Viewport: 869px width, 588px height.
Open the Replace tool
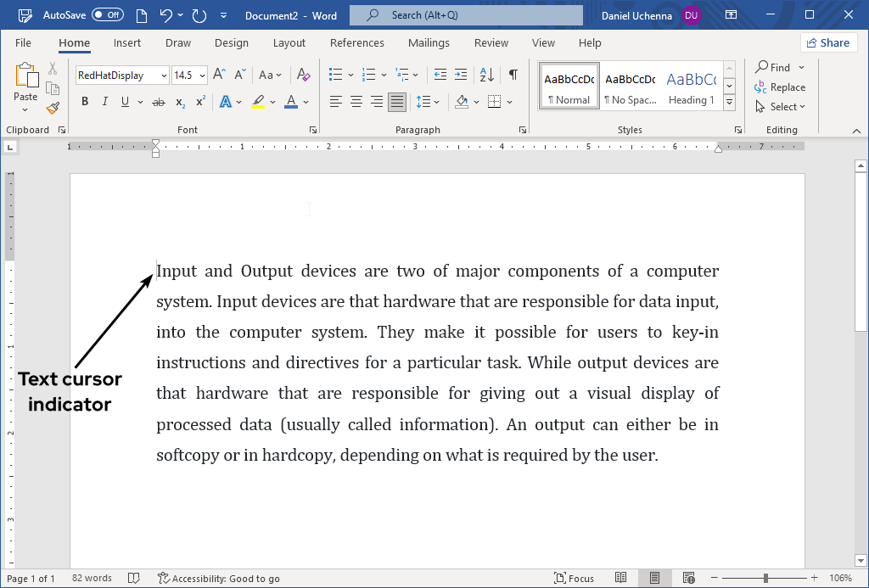click(x=781, y=87)
